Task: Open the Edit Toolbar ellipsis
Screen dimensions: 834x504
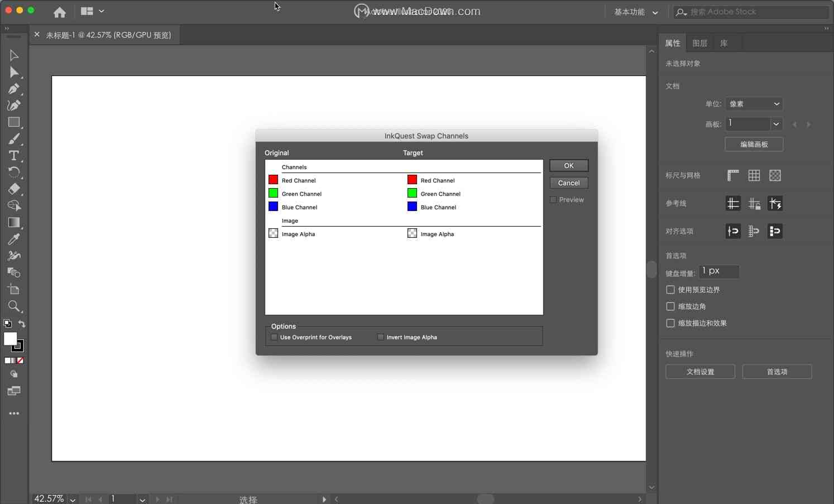Action: click(x=14, y=414)
